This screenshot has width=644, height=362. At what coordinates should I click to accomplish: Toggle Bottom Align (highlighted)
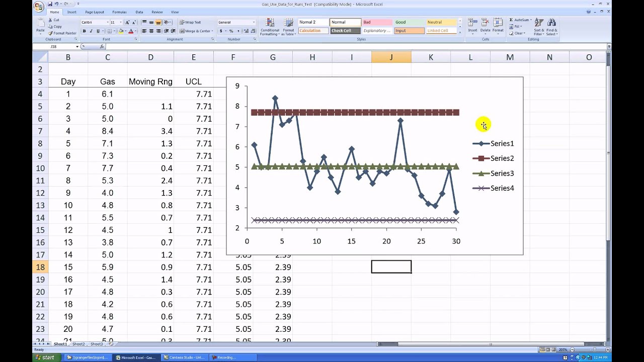click(x=158, y=22)
